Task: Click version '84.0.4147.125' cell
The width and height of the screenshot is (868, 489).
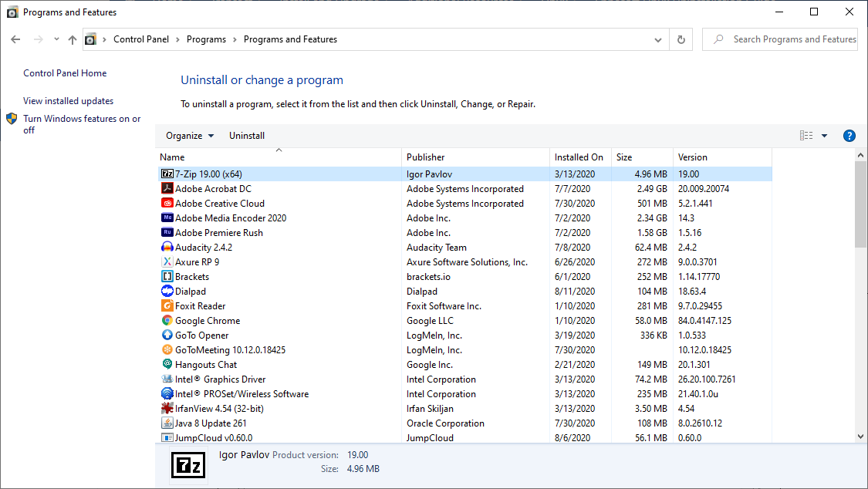Action: point(704,320)
